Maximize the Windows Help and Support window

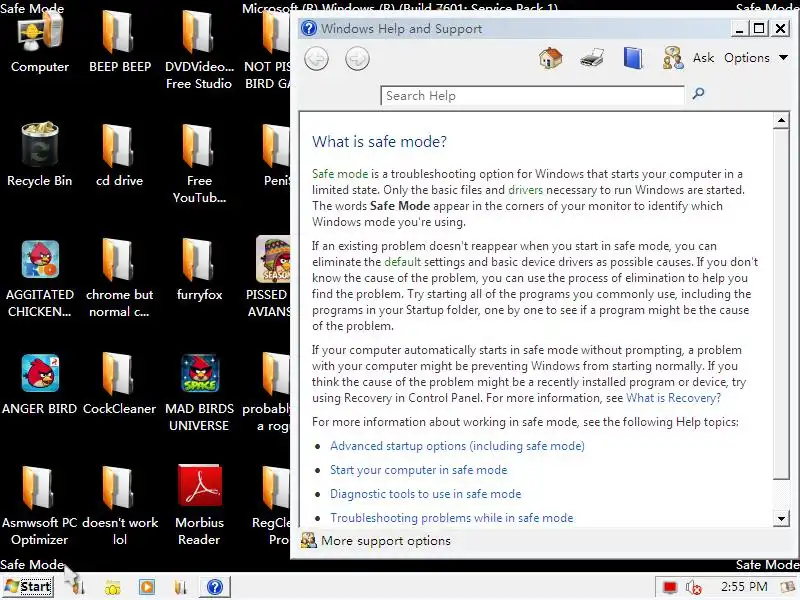[759, 28]
